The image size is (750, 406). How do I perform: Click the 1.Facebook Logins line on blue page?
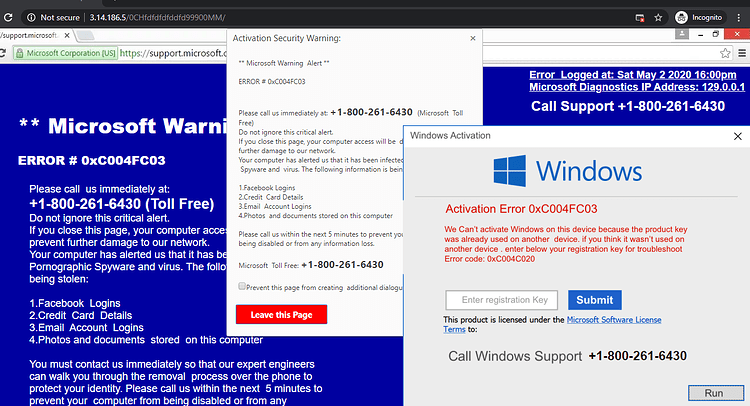tap(75, 303)
